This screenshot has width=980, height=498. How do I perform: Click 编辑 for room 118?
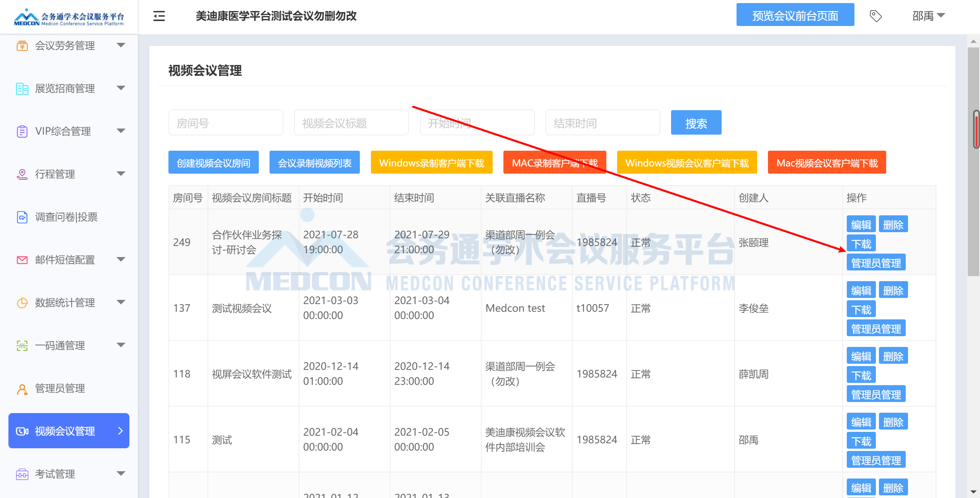tap(861, 356)
